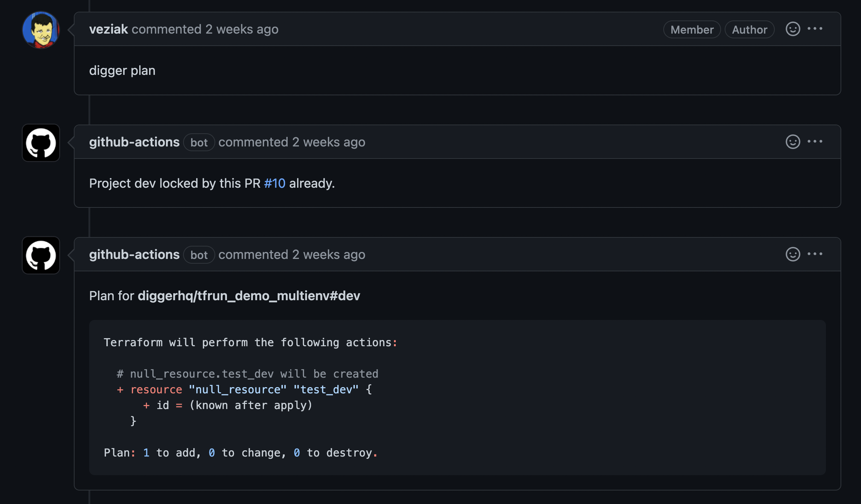Click the Member badge label
The width and height of the screenshot is (861, 504).
692,30
